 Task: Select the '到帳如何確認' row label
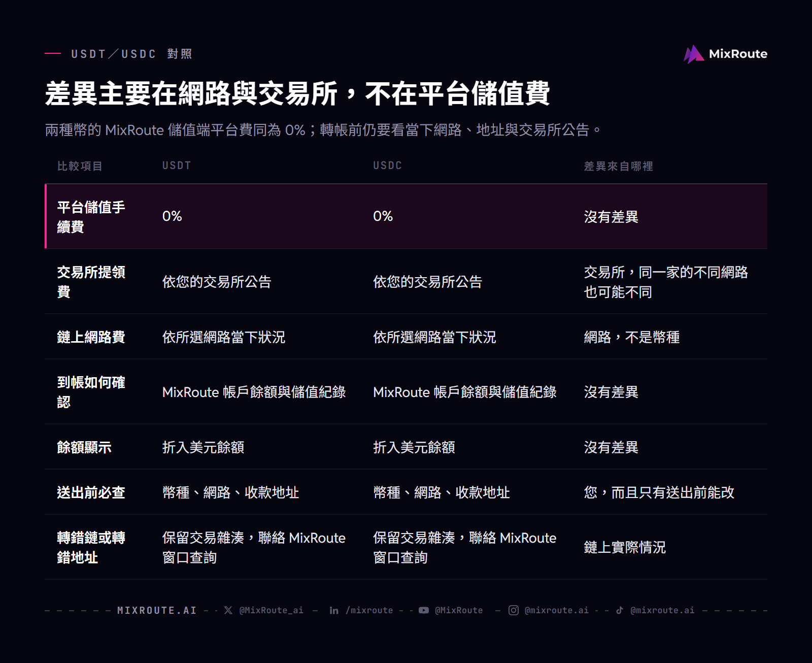91,392
